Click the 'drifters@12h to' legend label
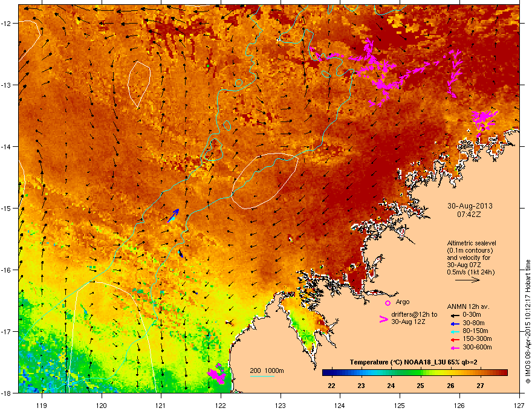The height and width of the screenshot is (411, 532). tap(414, 314)
